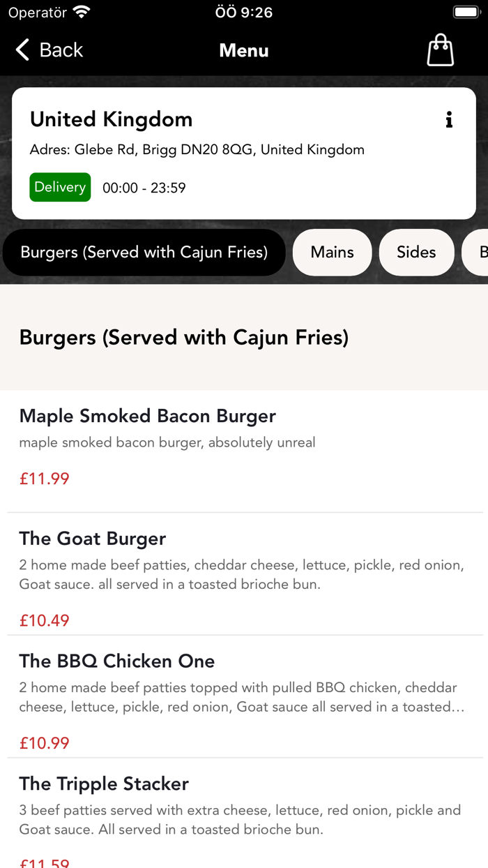Tap the £10.49 price label

click(x=44, y=620)
